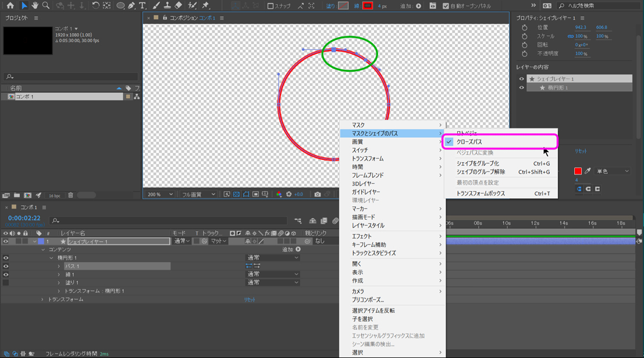Click the Home icon in the toolbar
The image size is (644, 358).
point(10,6)
